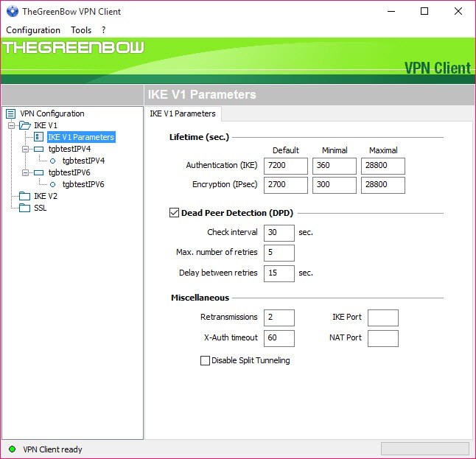
Task: Select the IKE V2 tree item
Action: point(46,197)
